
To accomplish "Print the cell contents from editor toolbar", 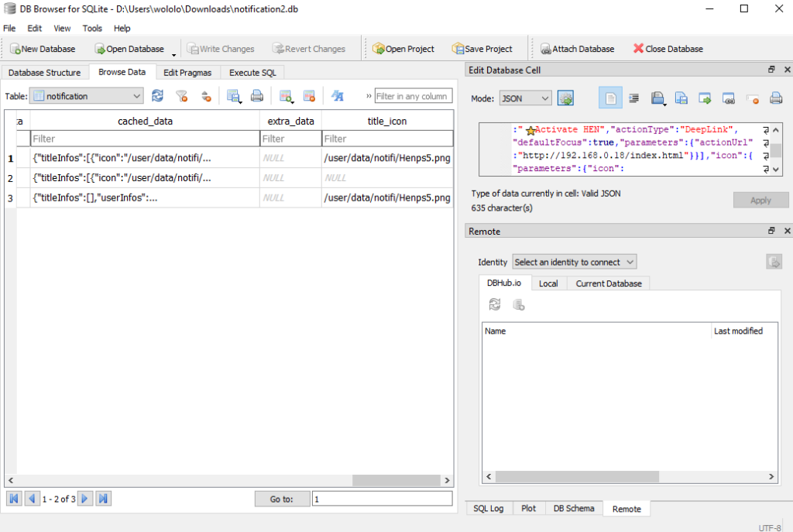I will tap(775, 98).
